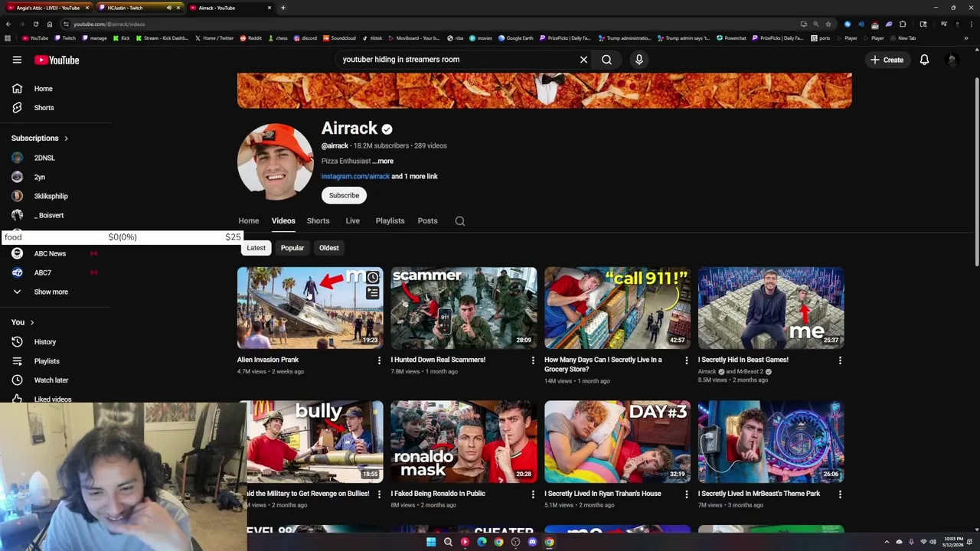Add Alien Invasion Prank to queue

(x=373, y=292)
